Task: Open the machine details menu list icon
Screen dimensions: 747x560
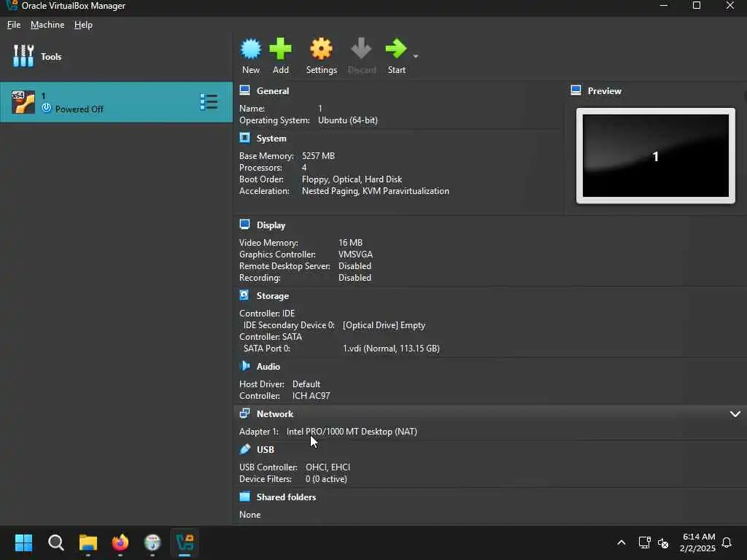Action: [x=209, y=102]
